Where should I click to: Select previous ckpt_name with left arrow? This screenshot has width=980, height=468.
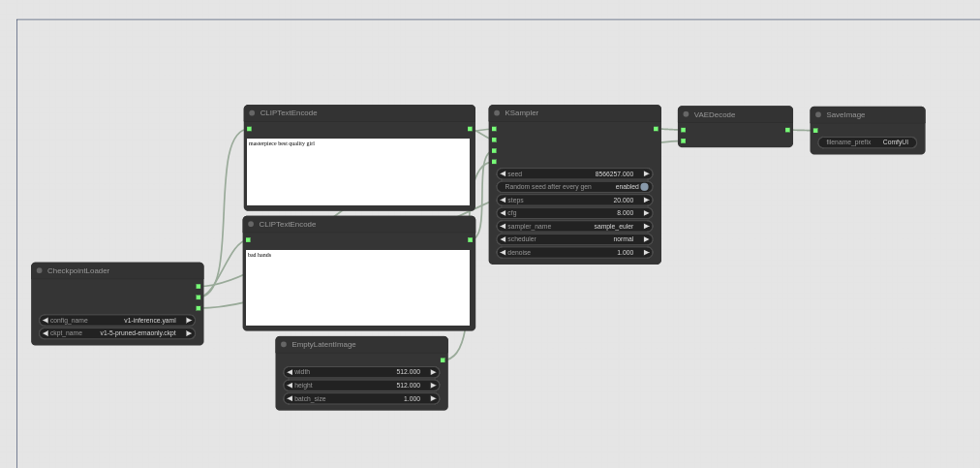[45, 333]
